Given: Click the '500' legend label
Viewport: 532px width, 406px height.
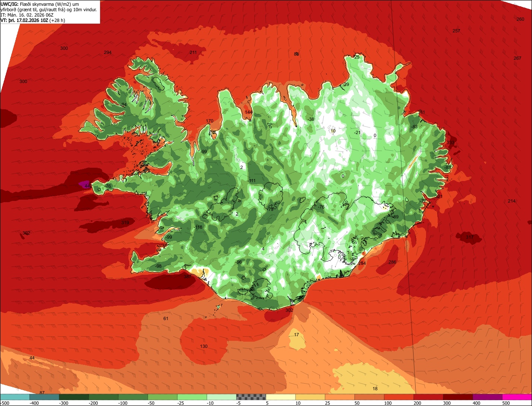Looking at the screenshot, I should [506, 403].
